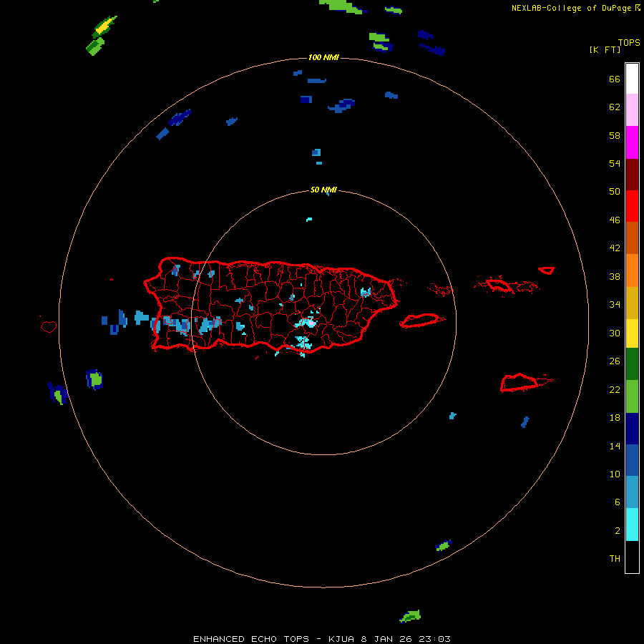This screenshot has width=644, height=644.
Task: Pick the navy blue legend swatch
Action: point(632,429)
